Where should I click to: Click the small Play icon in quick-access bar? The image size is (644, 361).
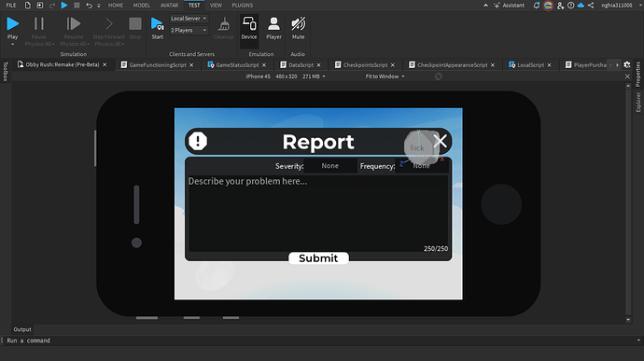(x=64, y=6)
